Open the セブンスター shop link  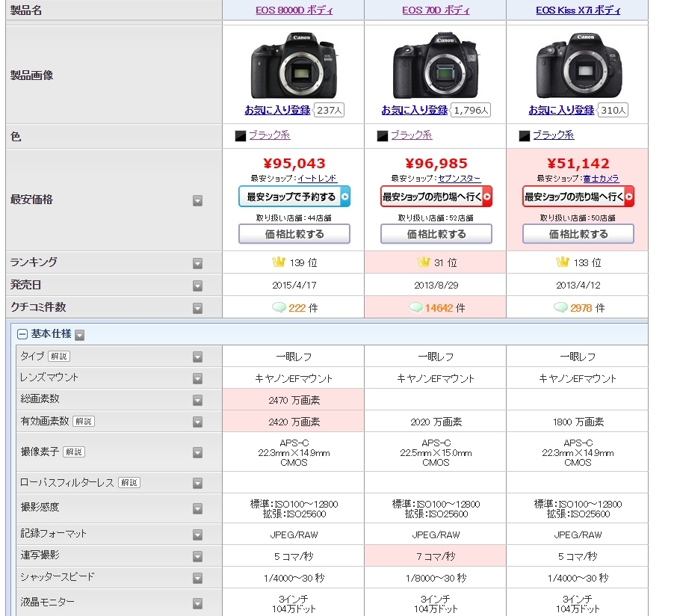(x=459, y=179)
